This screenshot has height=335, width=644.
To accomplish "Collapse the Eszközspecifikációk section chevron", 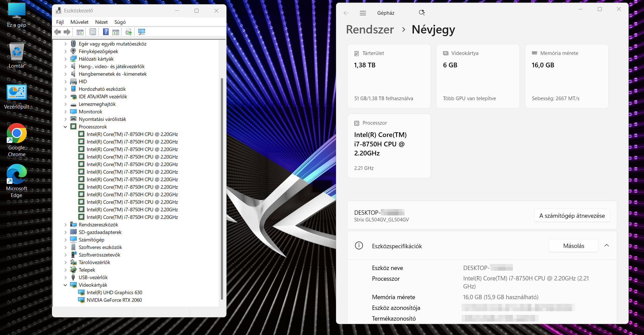I will pyautogui.click(x=606, y=246).
